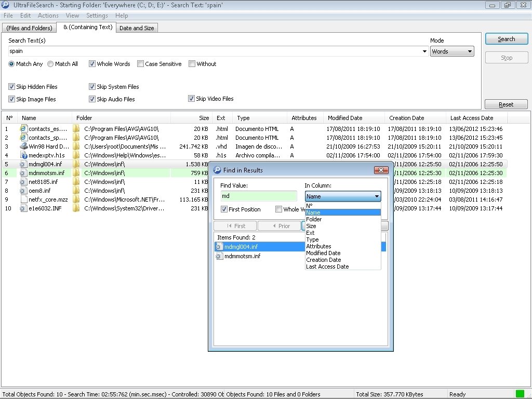Choose Type from the In Column list

[x=343, y=240]
